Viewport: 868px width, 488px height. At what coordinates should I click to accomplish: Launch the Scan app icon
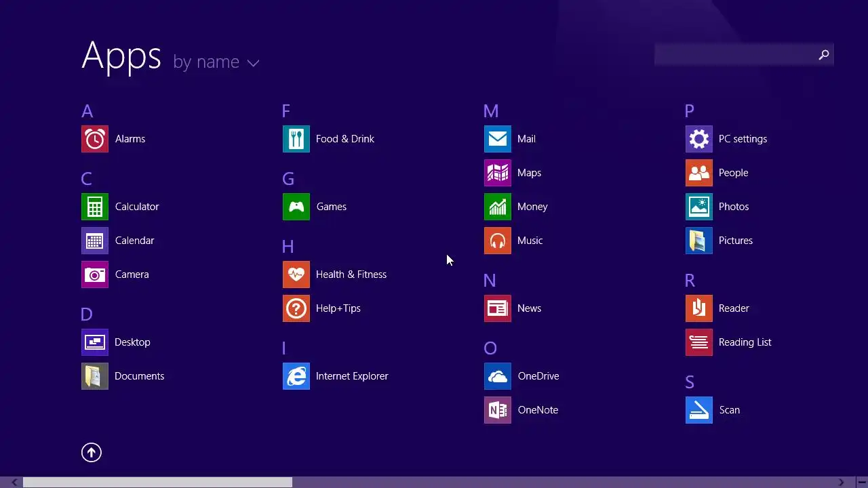click(699, 410)
